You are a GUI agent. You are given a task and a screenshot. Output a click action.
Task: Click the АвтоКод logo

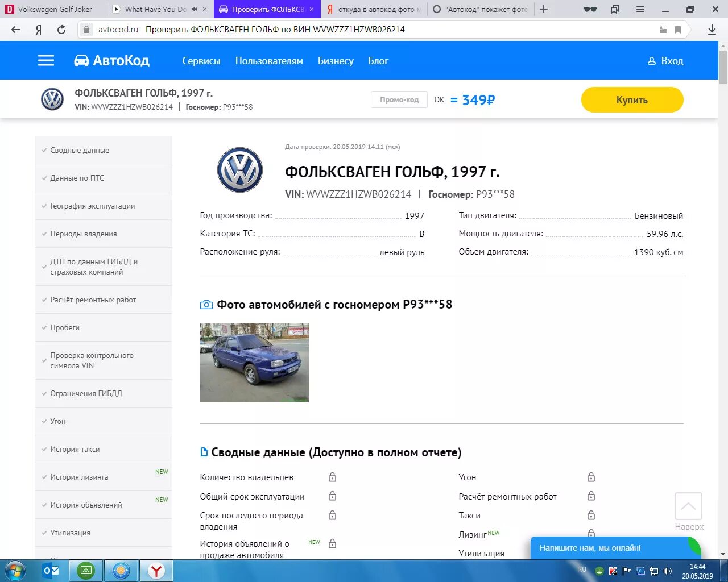point(111,60)
